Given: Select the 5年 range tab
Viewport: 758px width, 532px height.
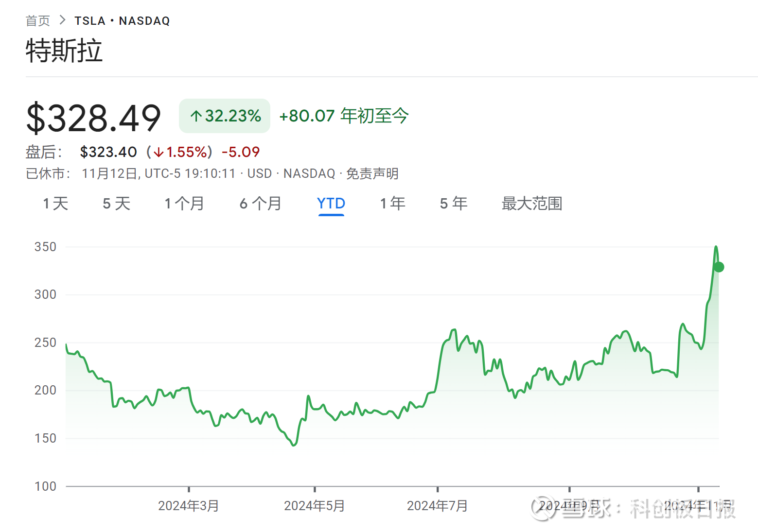Looking at the screenshot, I should click(x=453, y=204).
